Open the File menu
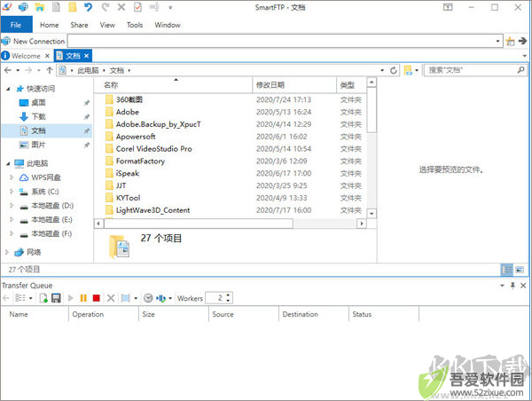This screenshot has height=401, width=532. pos(16,25)
